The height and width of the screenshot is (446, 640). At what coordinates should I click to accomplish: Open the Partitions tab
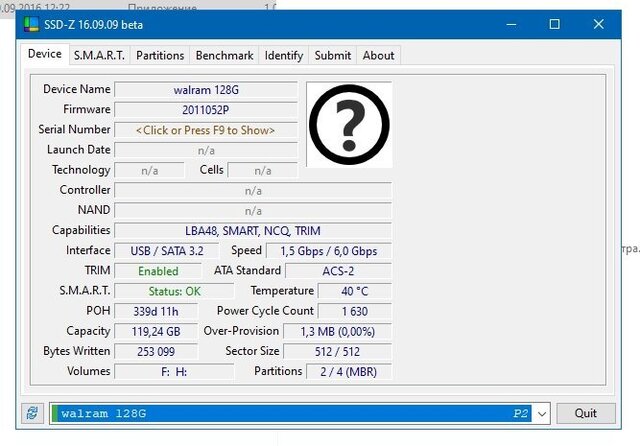pyautogui.click(x=160, y=55)
